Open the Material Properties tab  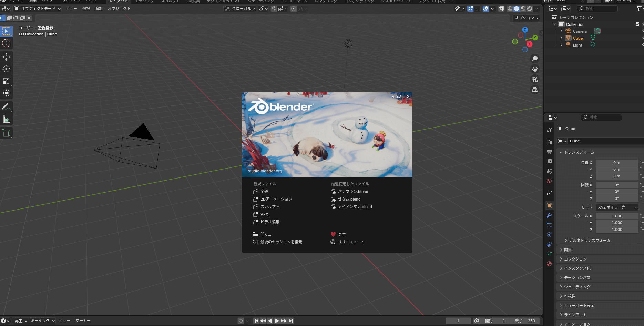pos(549,264)
